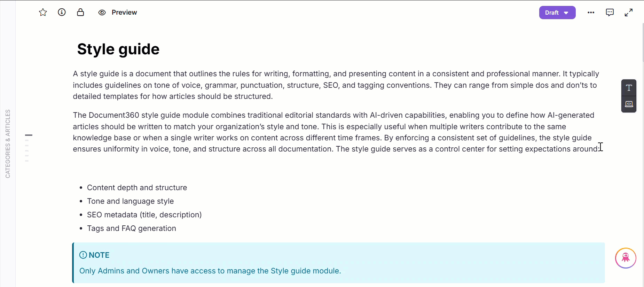Open the article comments panel

click(610, 13)
